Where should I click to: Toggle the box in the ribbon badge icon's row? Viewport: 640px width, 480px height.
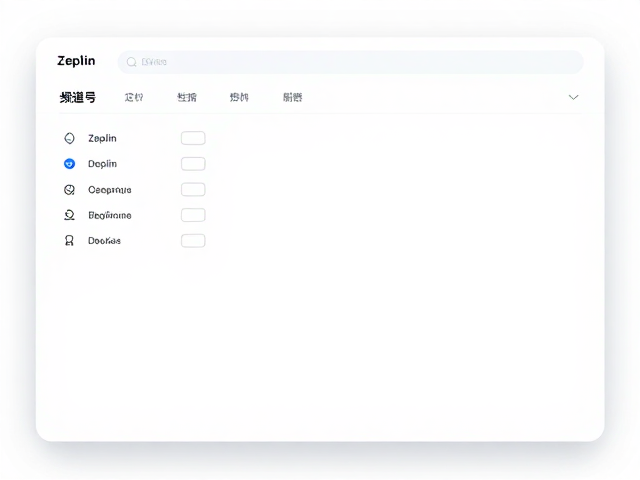pyautogui.click(x=193, y=241)
